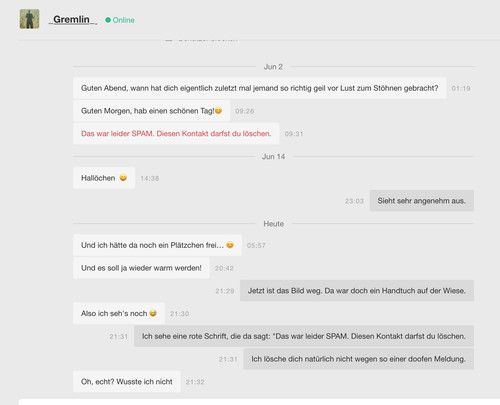Click the 'Jun 14' date separator
Viewport: 500px width, 405px height.
pos(273,157)
